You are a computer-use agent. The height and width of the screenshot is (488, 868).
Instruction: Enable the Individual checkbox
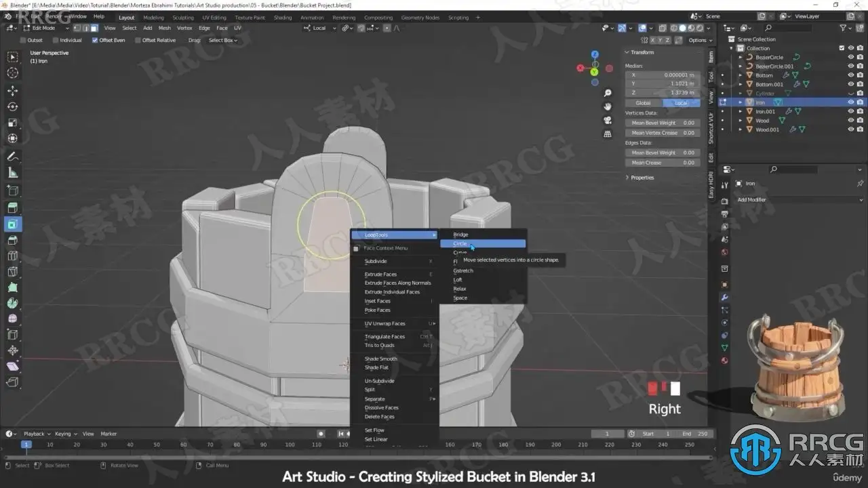(56, 40)
